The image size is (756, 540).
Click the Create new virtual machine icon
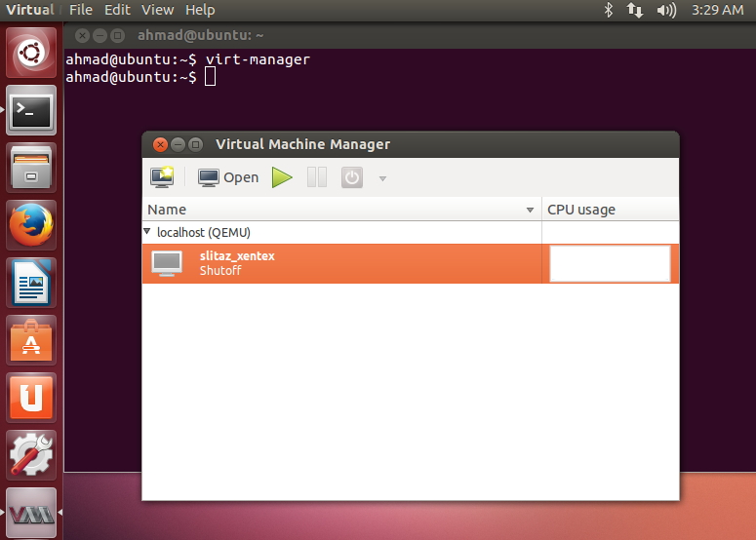162,177
